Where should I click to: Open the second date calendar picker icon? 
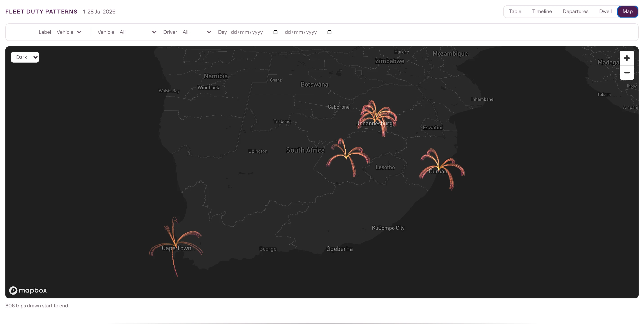[x=329, y=32]
